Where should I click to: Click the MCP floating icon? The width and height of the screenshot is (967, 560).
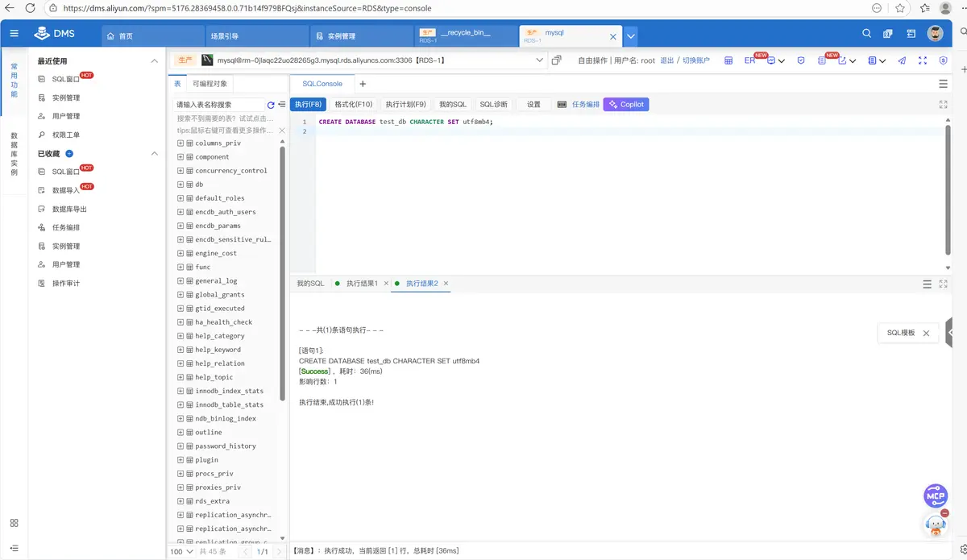[935, 496]
